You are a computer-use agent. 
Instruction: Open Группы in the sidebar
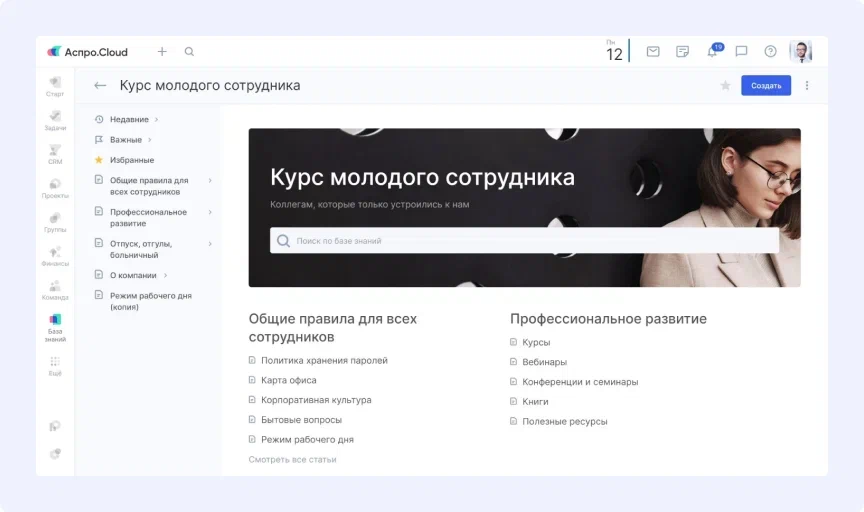55,222
